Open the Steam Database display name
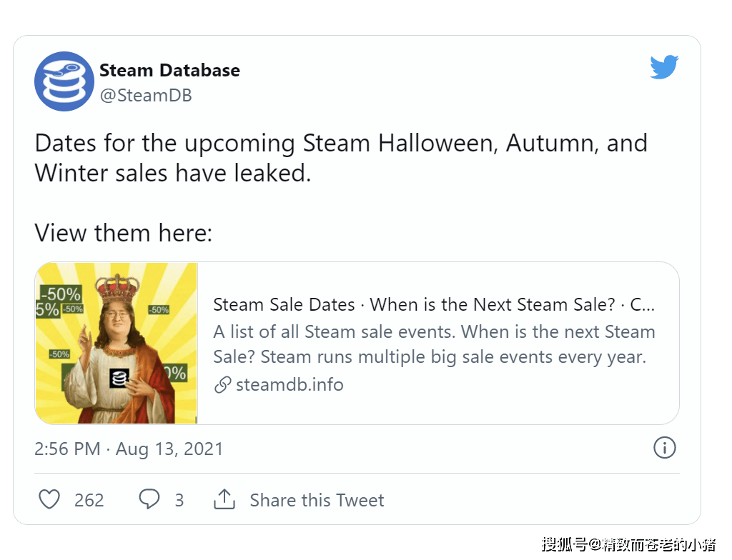Viewport: 732px width, 560px height. pyautogui.click(x=169, y=70)
